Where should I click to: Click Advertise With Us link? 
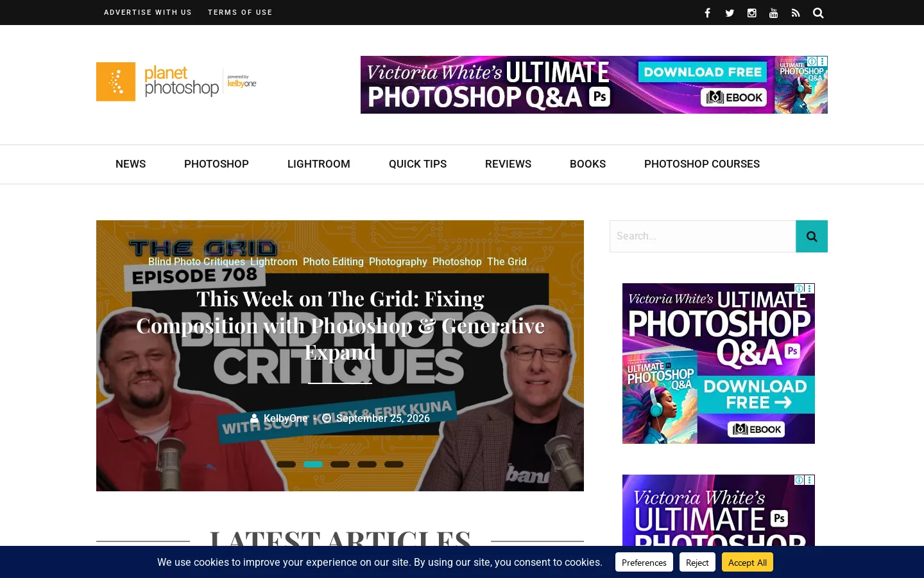point(148,12)
